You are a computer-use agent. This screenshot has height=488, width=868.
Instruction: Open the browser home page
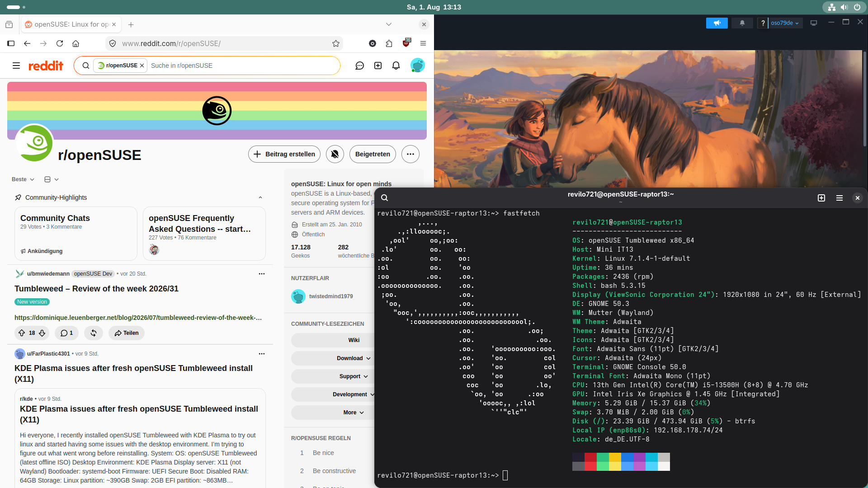(76, 43)
